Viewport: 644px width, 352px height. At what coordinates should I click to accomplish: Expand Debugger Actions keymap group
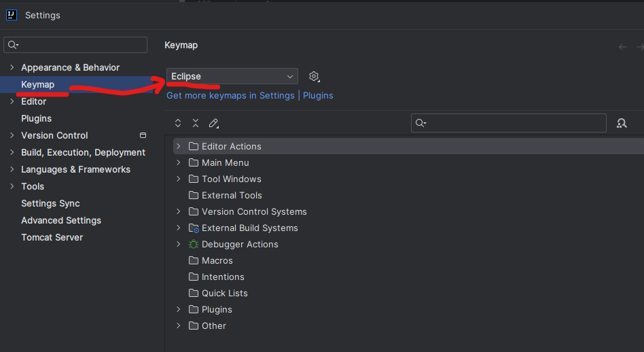[x=178, y=245]
